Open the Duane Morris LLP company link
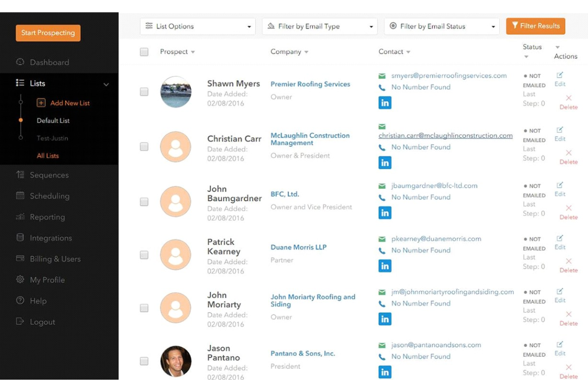The image size is (588, 392). [x=298, y=247]
